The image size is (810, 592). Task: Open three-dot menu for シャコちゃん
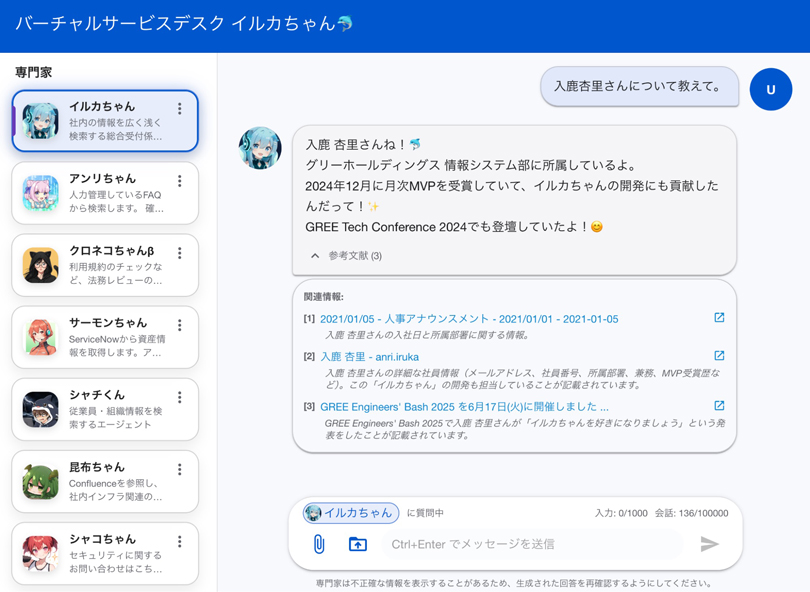[x=180, y=541]
